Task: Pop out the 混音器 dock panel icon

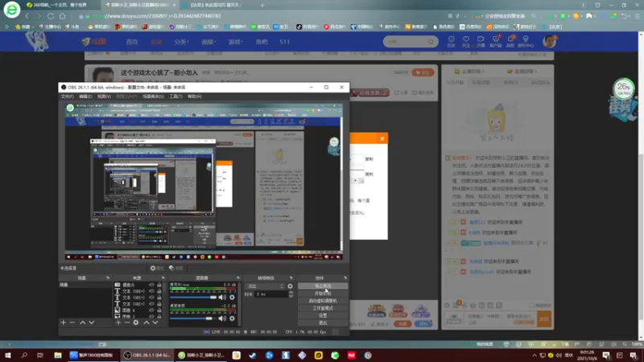Action: pyautogui.click(x=237, y=278)
